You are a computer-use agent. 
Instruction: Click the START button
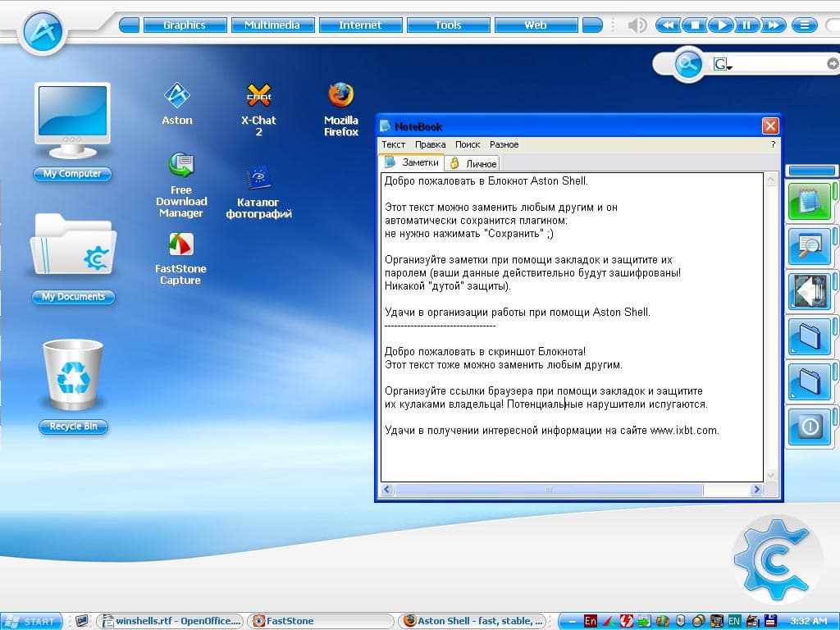coord(32,622)
